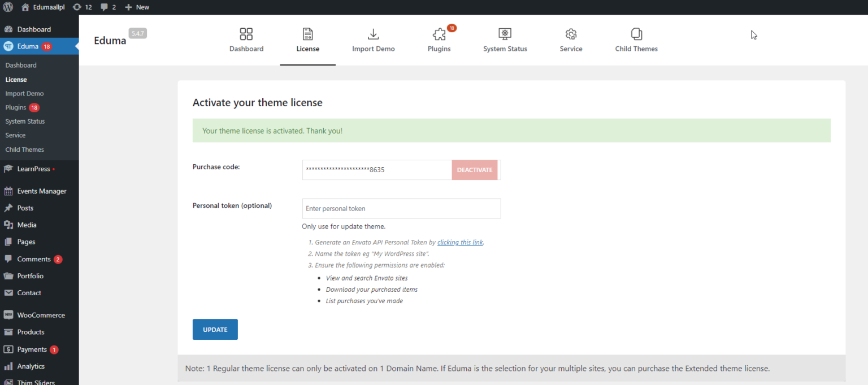
Task: Select the LearnPress graduation cap icon
Action: 8,168
